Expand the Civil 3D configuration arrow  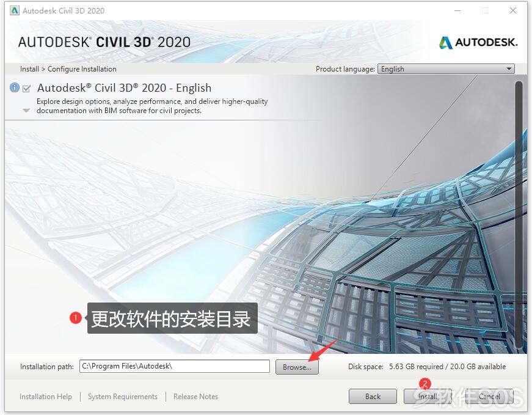[x=26, y=111]
